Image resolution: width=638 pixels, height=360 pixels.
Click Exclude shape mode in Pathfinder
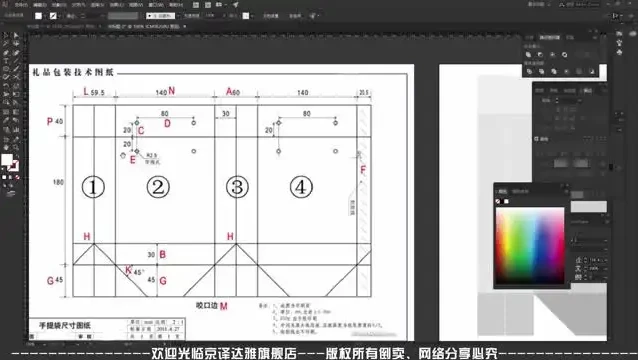pyautogui.click(x=564, y=55)
